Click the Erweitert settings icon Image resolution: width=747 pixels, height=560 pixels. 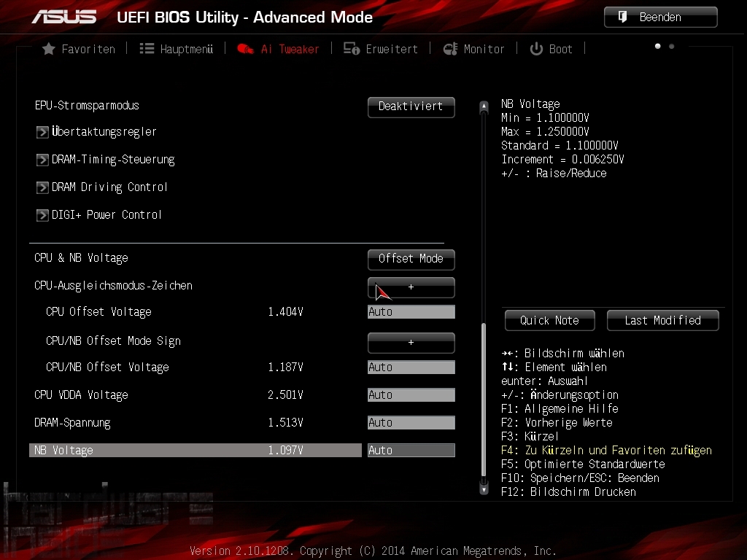point(352,49)
